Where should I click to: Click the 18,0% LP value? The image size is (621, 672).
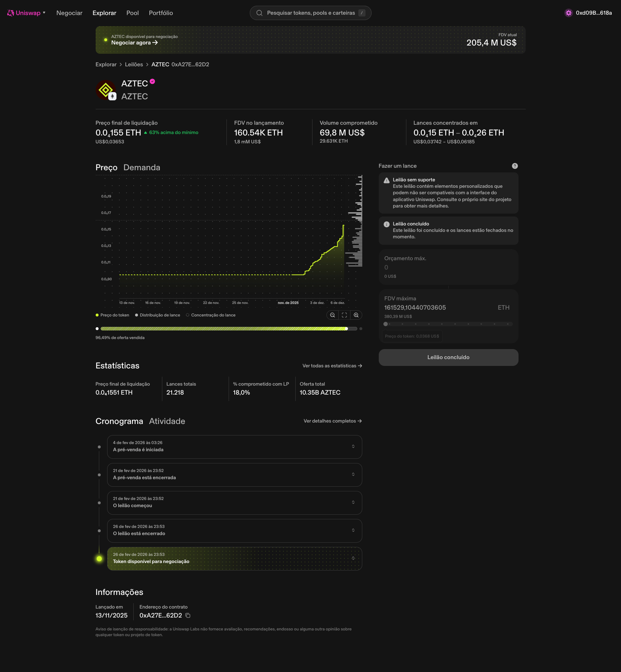tap(241, 392)
